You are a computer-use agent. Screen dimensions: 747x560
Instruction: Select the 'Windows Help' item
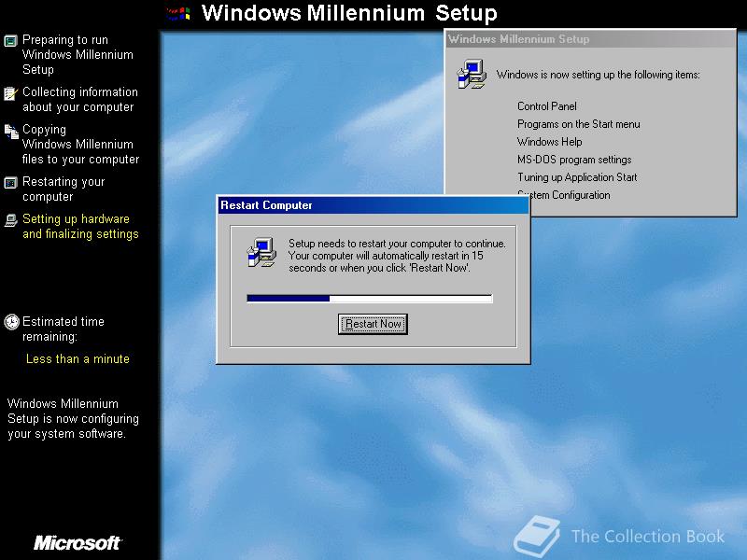pyautogui.click(x=549, y=142)
